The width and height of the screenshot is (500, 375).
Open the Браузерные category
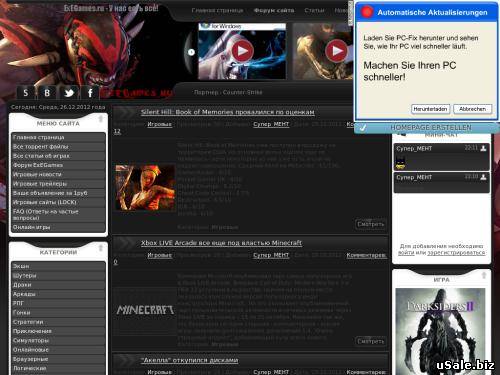(58, 359)
